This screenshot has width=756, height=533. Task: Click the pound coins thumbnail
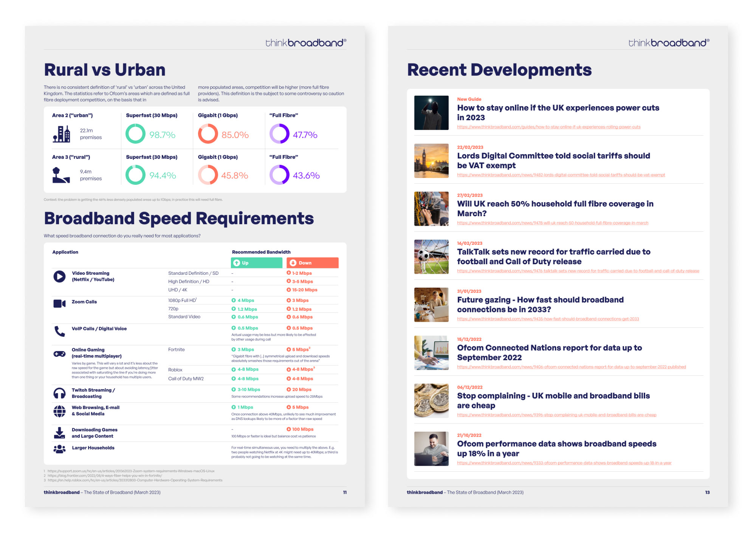[x=431, y=401]
